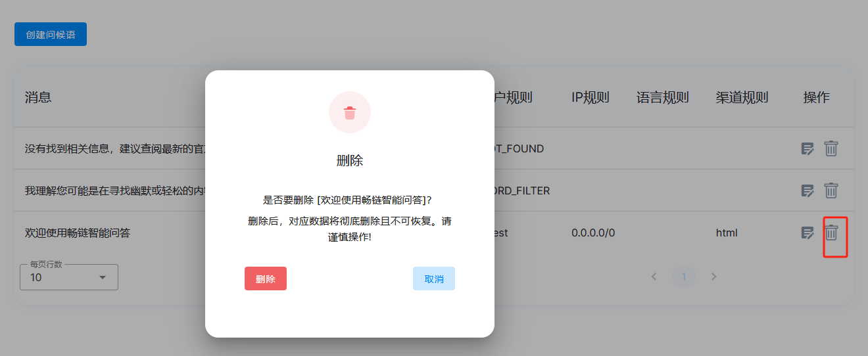868x356 pixels.
Task: Select page 1 in the pagination
Action: pos(684,277)
